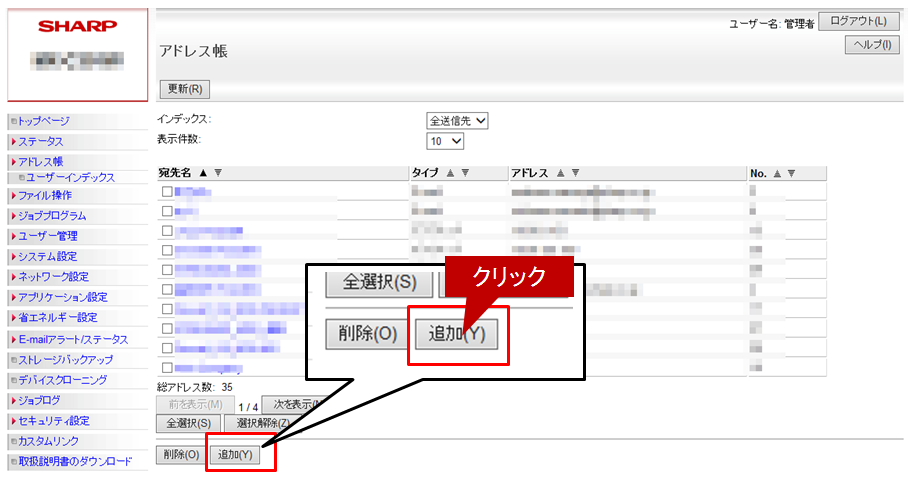Sort No. column descending
Screen dimensions: 908x480
point(792,172)
